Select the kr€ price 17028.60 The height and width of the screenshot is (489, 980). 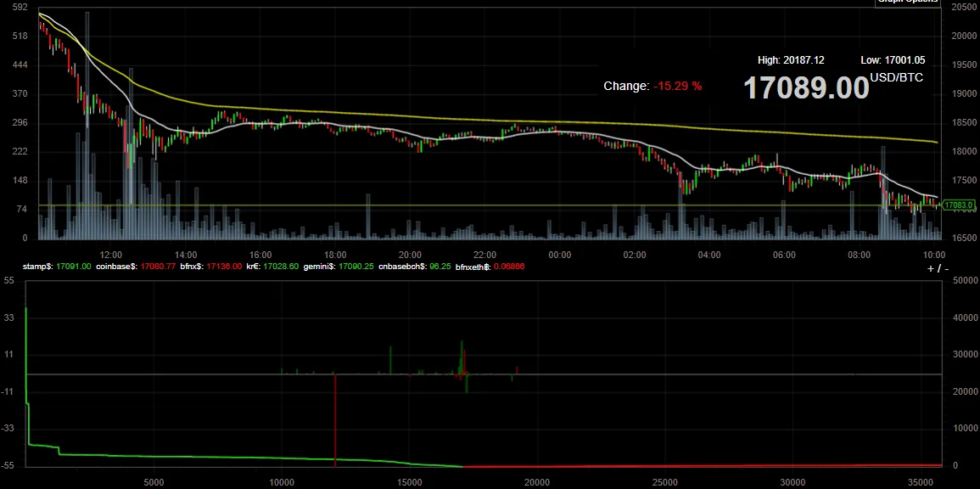click(281, 267)
